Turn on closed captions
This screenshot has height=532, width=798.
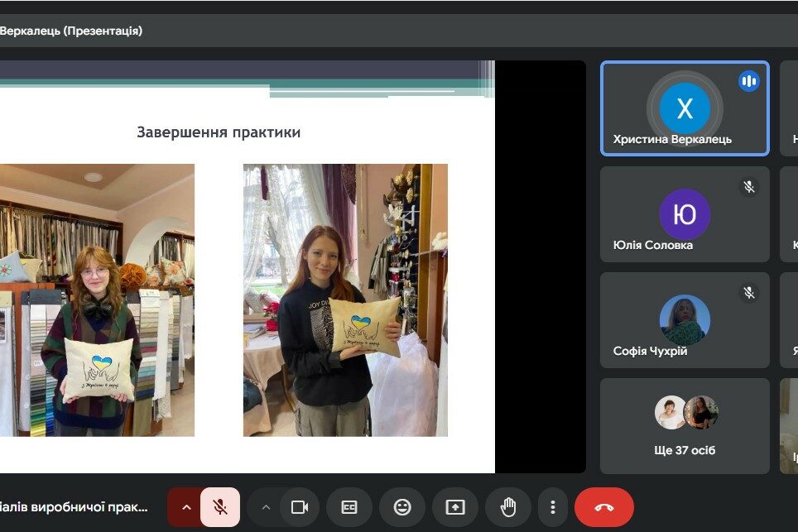(349, 507)
